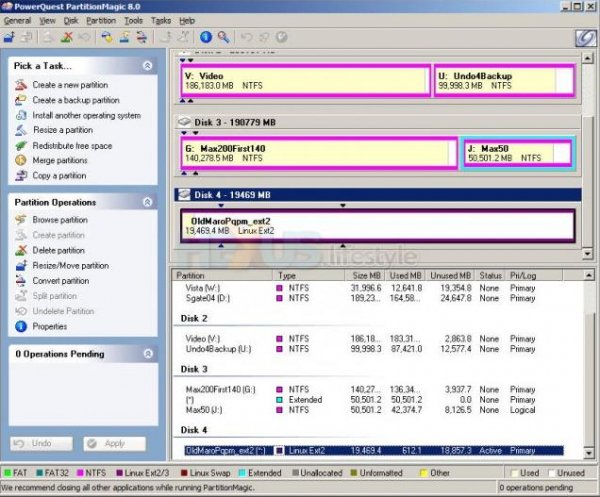Click the Apply changes toolbar circle icon
600x497 pixels.
point(282,37)
